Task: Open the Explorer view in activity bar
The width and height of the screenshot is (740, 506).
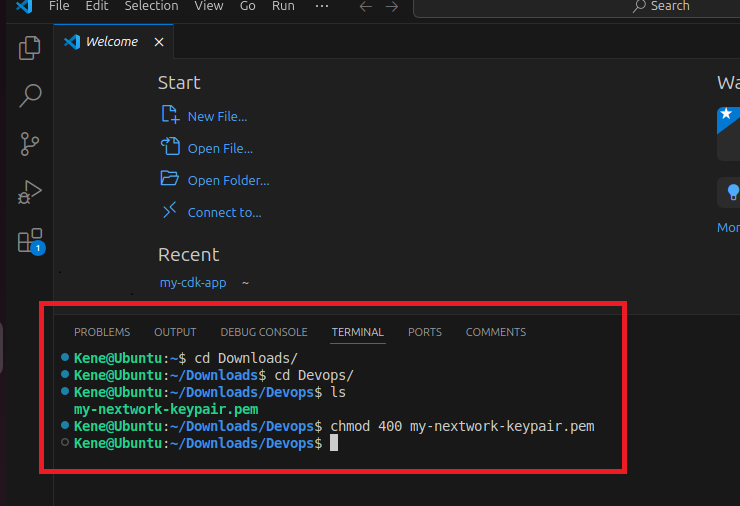Action: pos(30,48)
